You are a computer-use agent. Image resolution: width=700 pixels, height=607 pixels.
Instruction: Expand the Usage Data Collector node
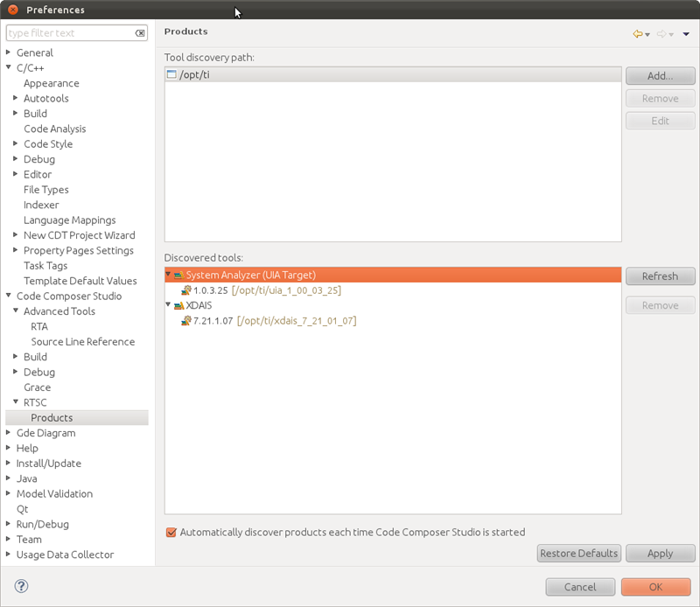pos(8,554)
